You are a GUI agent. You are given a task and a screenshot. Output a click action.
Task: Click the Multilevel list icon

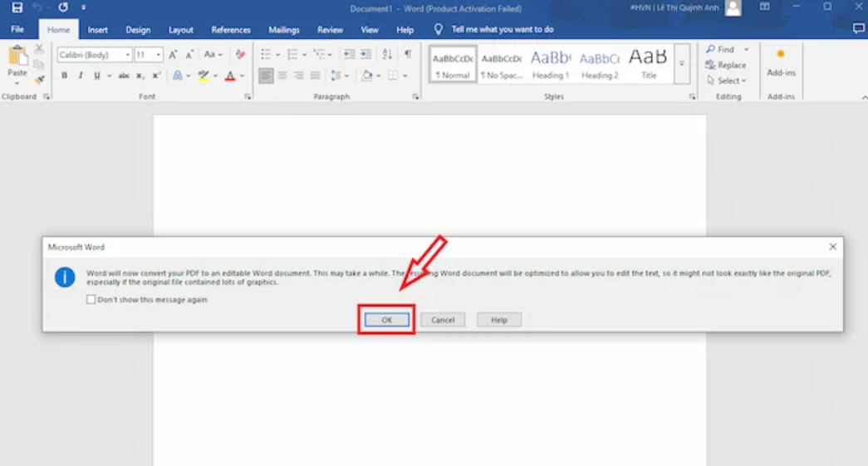(320, 54)
